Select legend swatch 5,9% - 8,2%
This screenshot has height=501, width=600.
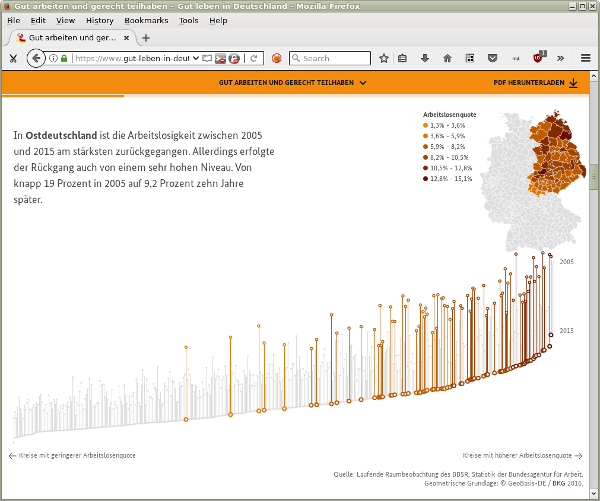click(425, 147)
